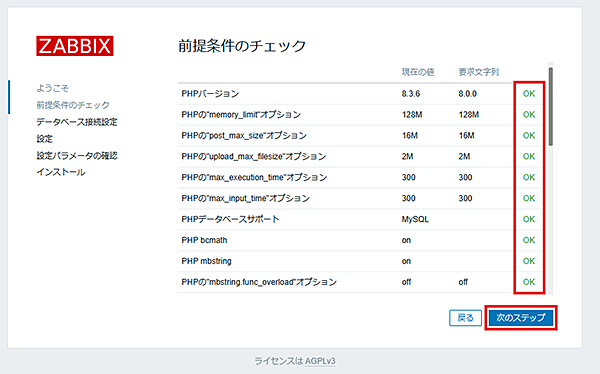Click the ライセンスは footer text
The image size is (600, 374).
(279, 361)
